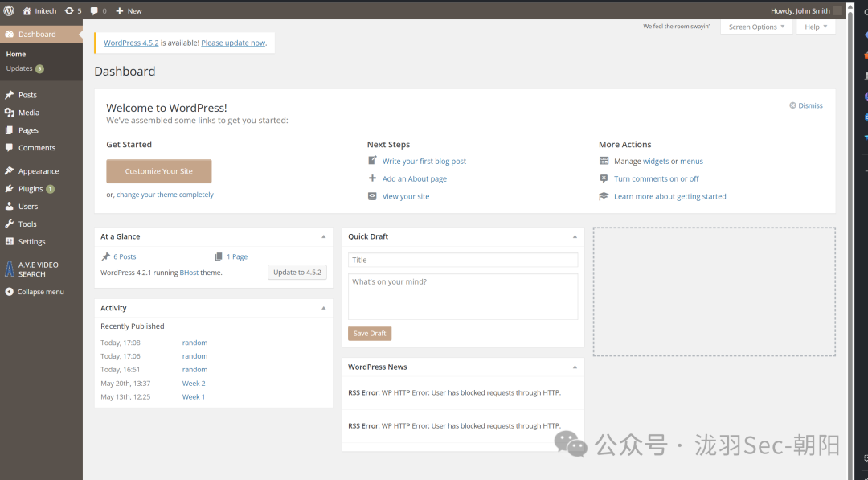This screenshot has width=868, height=480.
Task: Open the Plugins menu label
Action: [31, 189]
